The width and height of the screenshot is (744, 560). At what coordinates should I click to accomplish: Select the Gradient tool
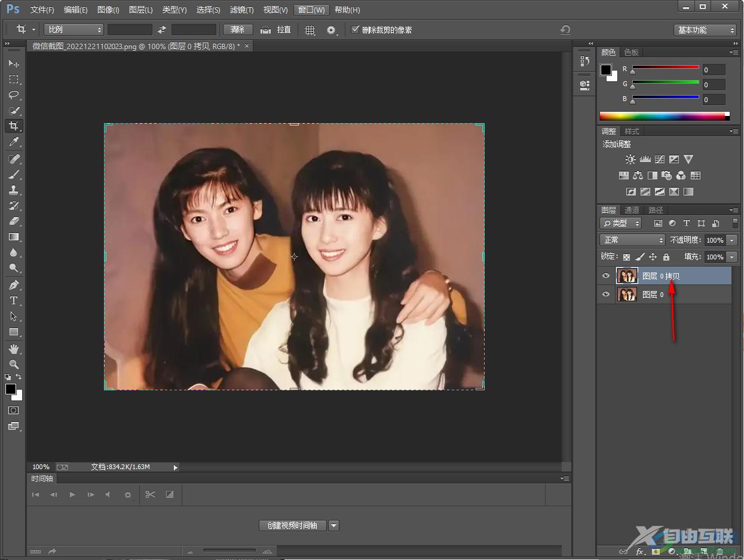(13, 237)
